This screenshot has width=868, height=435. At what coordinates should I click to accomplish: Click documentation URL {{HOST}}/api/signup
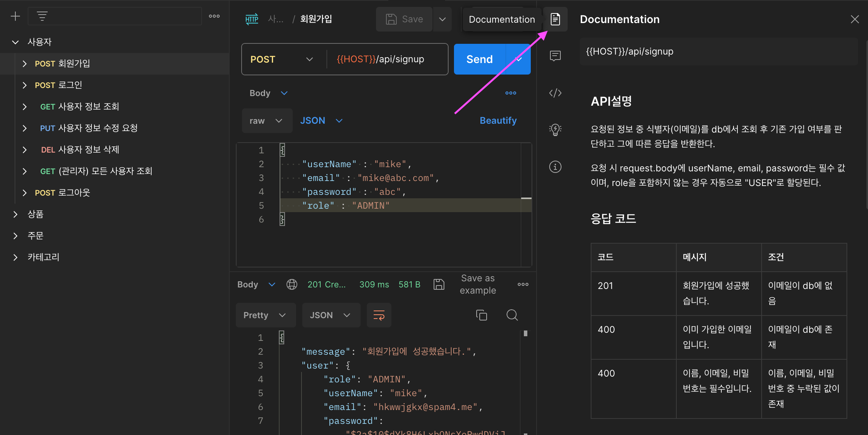point(718,51)
